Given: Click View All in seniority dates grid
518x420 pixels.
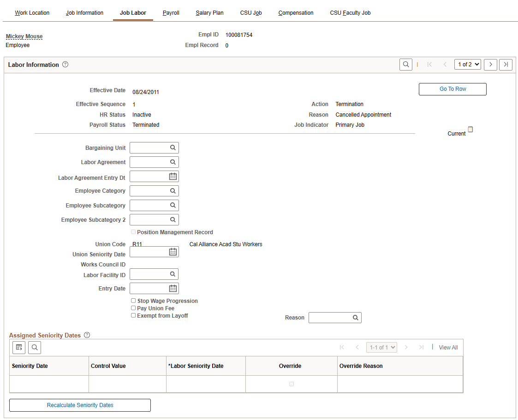Looking at the screenshot, I should click(x=448, y=348).
